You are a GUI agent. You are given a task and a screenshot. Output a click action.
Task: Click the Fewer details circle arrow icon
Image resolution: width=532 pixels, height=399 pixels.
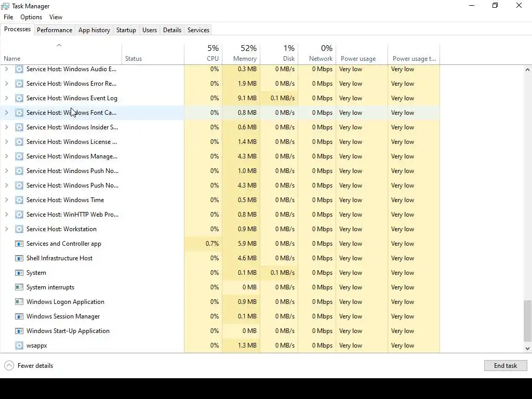[9, 365]
